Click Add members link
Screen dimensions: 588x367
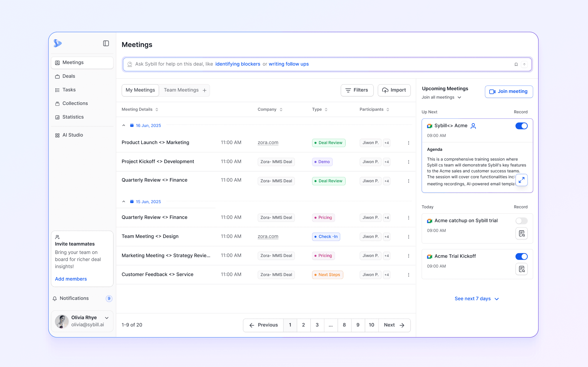[71, 279]
